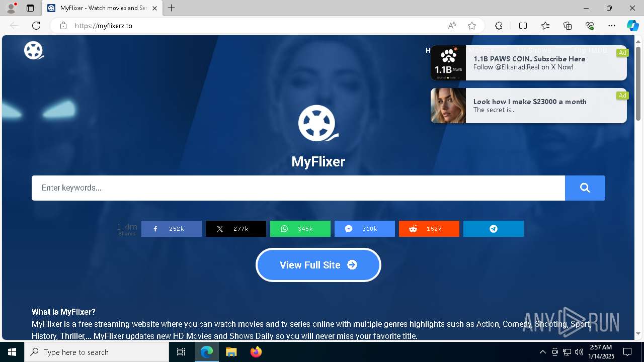
Task: Open the TV Shows menu item
Action: click(x=534, y=50)
